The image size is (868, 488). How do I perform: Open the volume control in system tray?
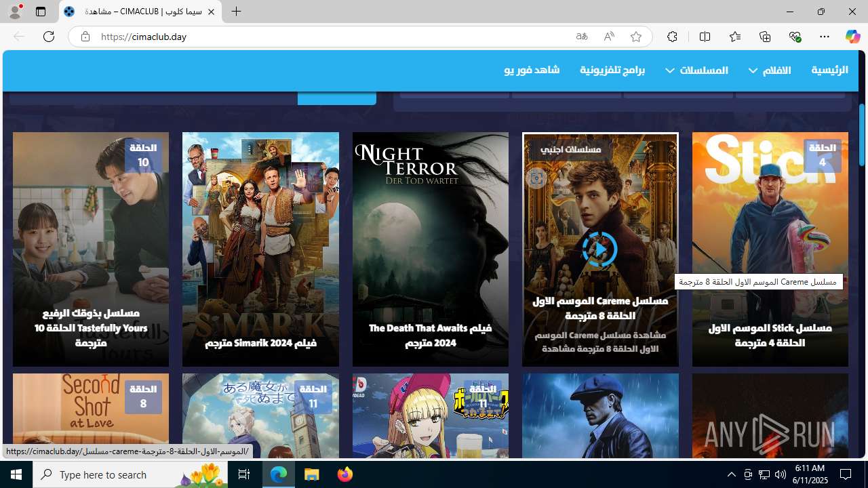tap(781, 474)
